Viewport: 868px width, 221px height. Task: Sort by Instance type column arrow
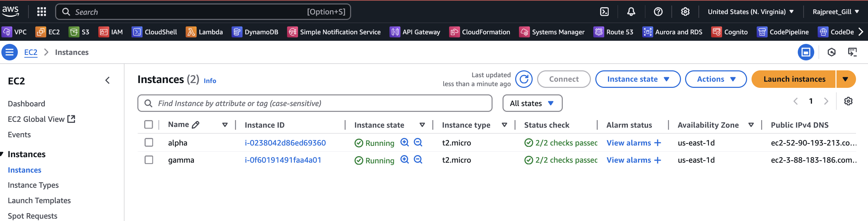coord(505,125)
